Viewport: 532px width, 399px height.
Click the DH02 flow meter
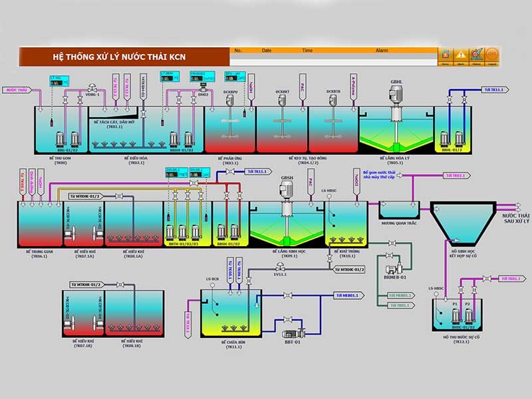(x=201, y=87)
